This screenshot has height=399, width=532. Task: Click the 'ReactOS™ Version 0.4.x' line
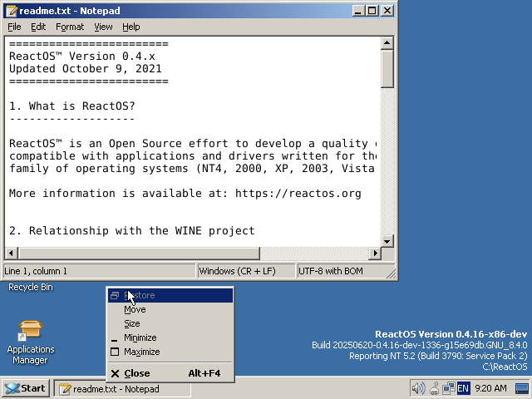[x=82, y=57]
